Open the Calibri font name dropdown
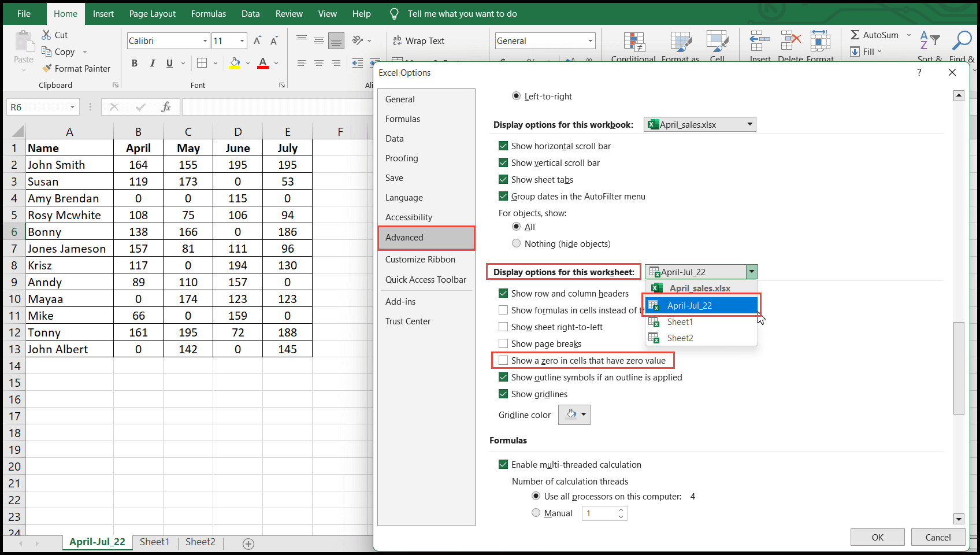This screenshot has width=980, height=555. 205,41
